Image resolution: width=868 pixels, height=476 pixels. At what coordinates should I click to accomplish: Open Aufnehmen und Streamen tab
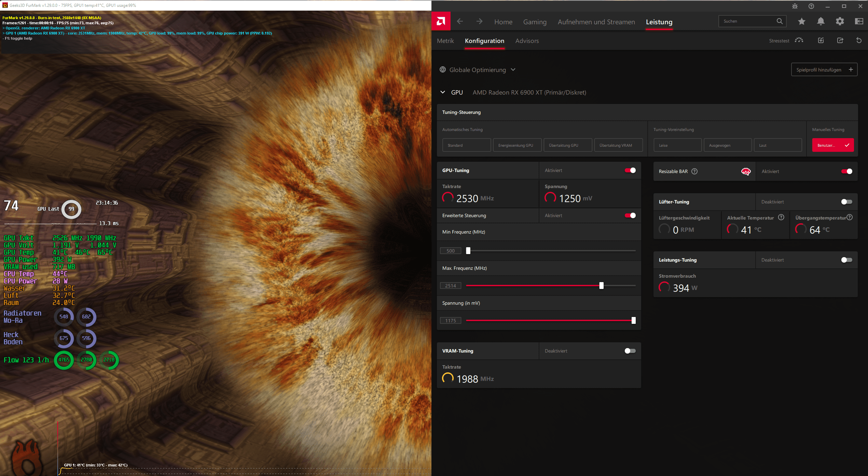coord(596,22)
